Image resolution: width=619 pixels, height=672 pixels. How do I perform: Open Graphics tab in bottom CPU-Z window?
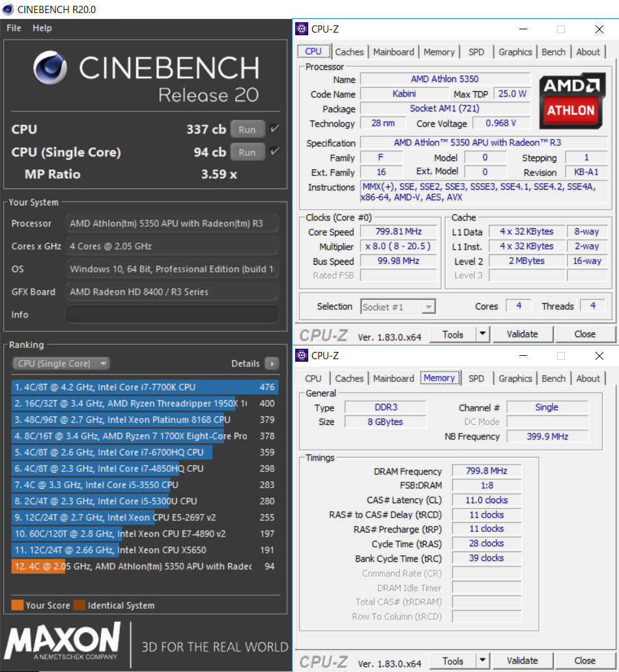tap(515, 379)
